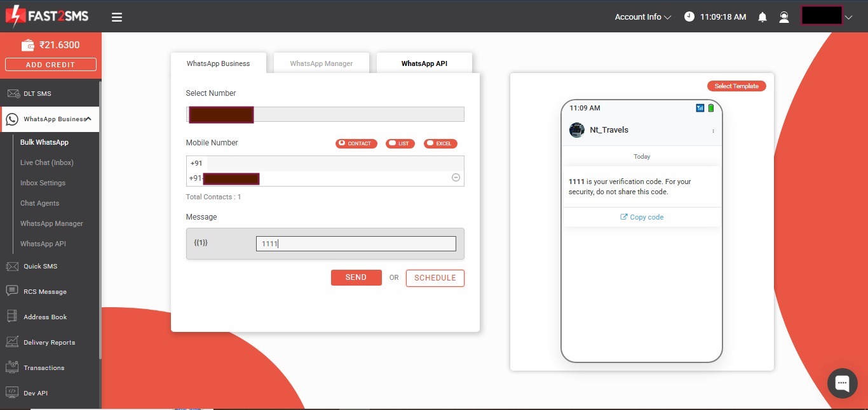This screenshot has width=868, height=410.
Task: Click the clock icon in header
Action: [x=689, y=17]
